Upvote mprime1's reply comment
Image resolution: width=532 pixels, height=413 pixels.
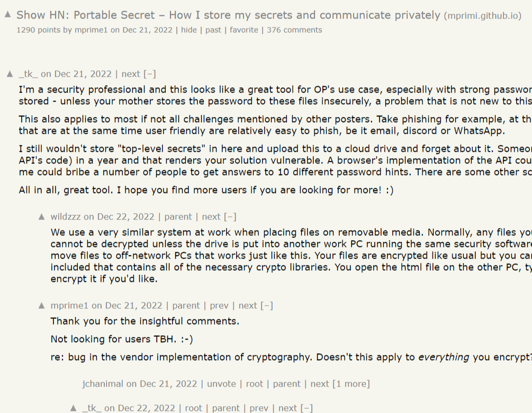click(42, 305)
